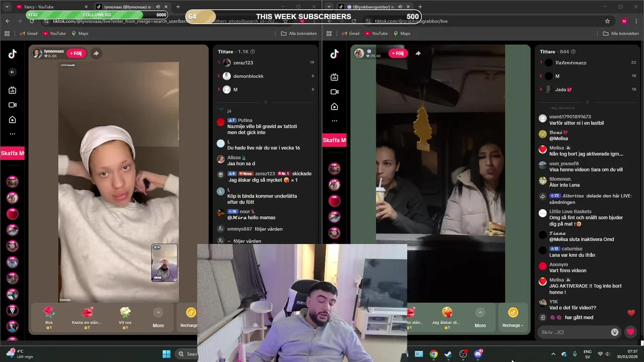Open YouTube bookmark in left browser
The width and height of the screenshot is (644, 362).
(54, 33)
